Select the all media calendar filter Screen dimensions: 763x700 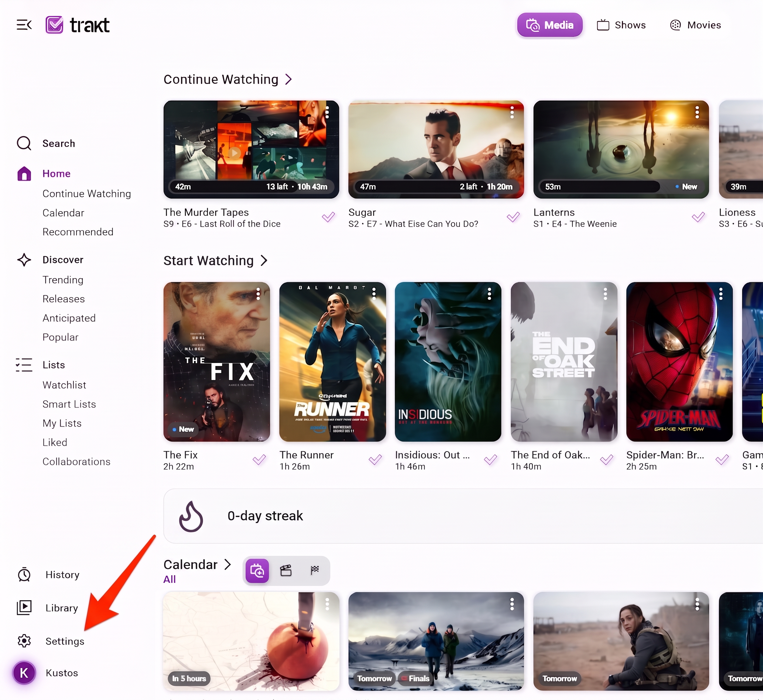tap(257, 571)
